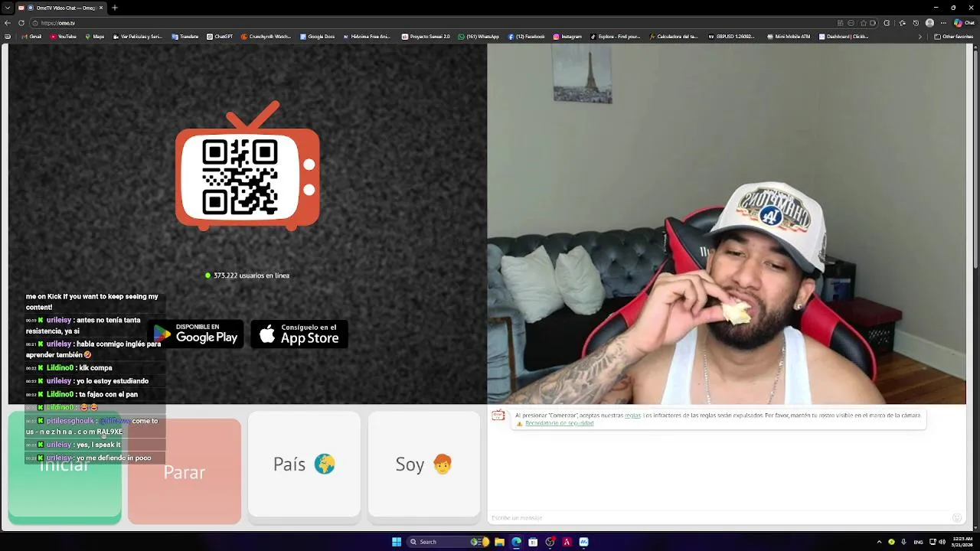Open the browser history icon
Viewport: 980px width, 551px height.
[x=916, y=23]
